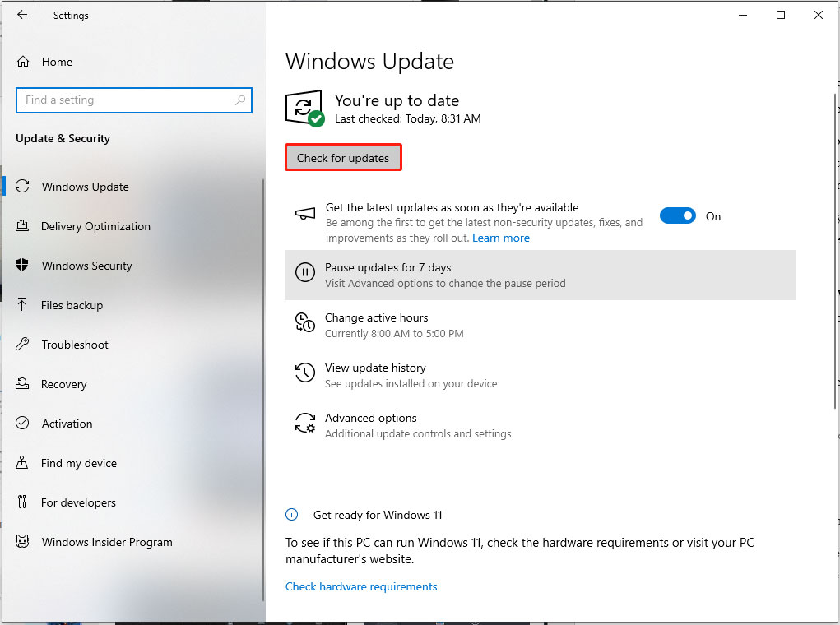Screen dimensions: 840x625
Task: Click the For developers tools icon
Action: coord(22,502)
